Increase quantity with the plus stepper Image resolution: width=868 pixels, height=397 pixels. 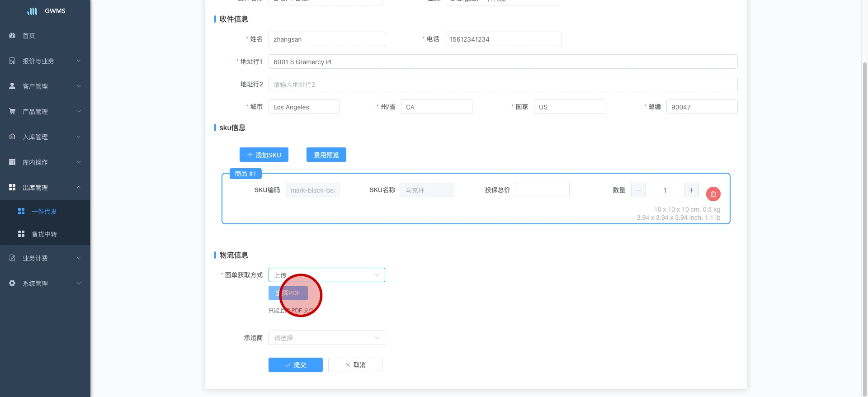pos(691,190)
